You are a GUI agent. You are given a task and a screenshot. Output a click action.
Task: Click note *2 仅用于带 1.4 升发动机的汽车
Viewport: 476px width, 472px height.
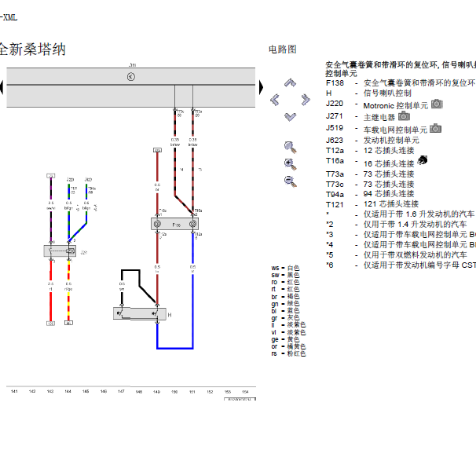pos(396,225)
